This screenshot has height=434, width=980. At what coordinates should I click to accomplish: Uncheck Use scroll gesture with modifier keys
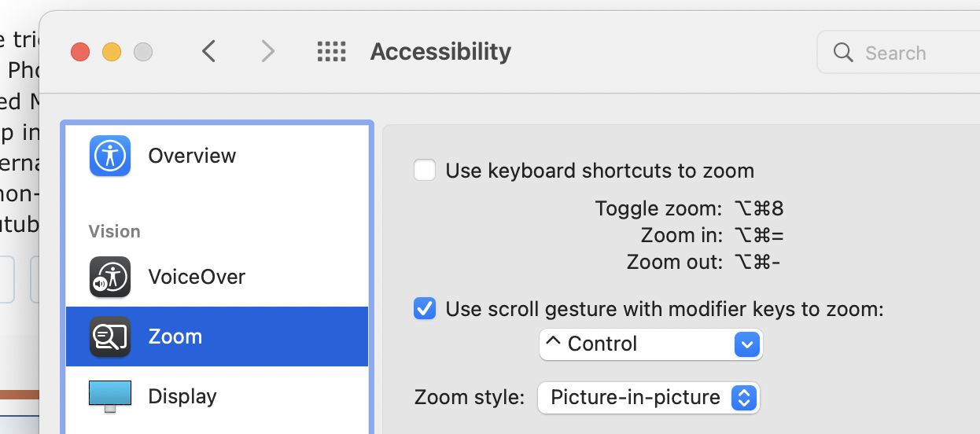coord(425,309)
